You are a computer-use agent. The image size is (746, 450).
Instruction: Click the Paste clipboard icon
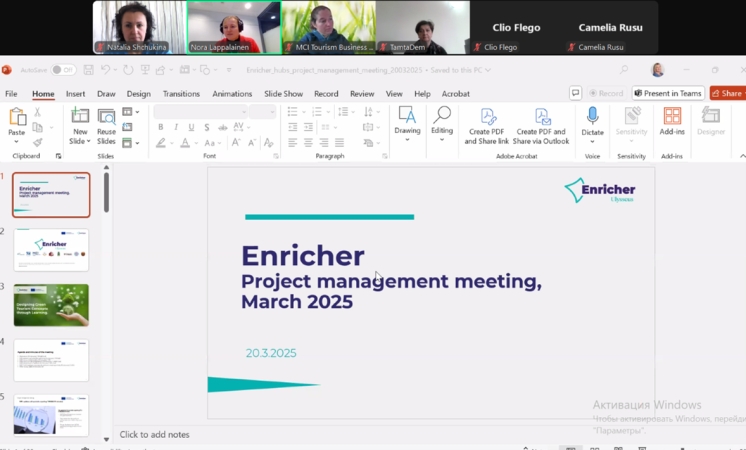click(x=17, y=117)
